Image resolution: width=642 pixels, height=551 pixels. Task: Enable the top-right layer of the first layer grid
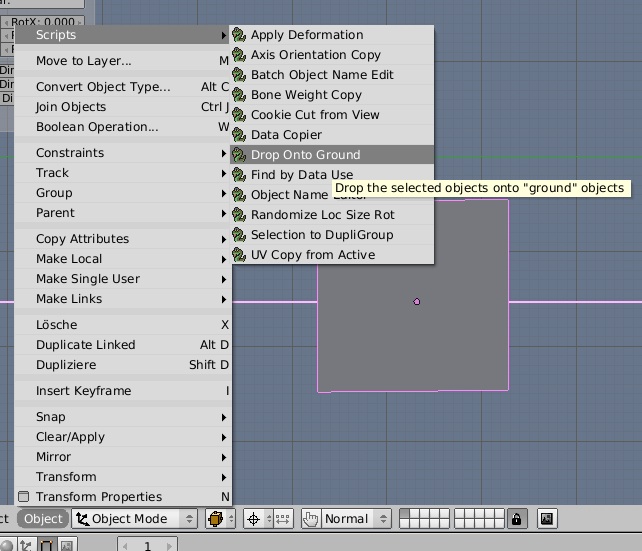tap(444, 514)
